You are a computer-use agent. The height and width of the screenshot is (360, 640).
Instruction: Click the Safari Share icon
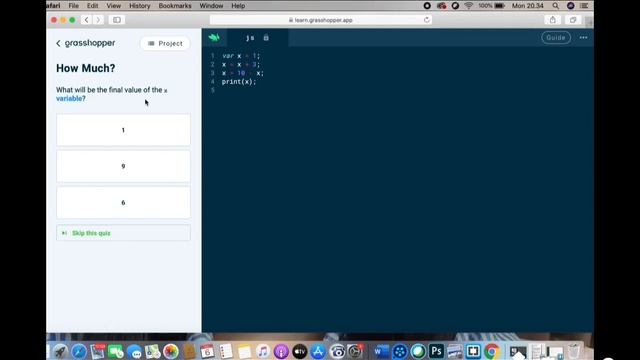click(x=553, y=20)
